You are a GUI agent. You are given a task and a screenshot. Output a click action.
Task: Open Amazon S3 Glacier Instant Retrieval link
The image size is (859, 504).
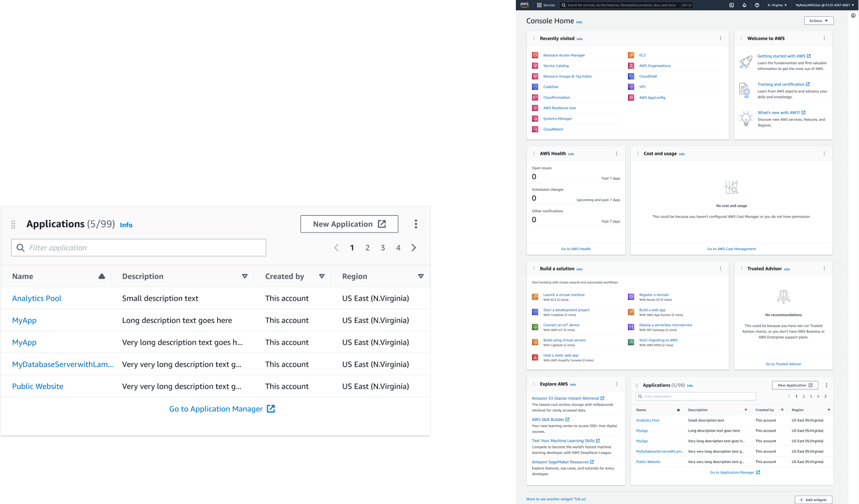tap(568, 398)
